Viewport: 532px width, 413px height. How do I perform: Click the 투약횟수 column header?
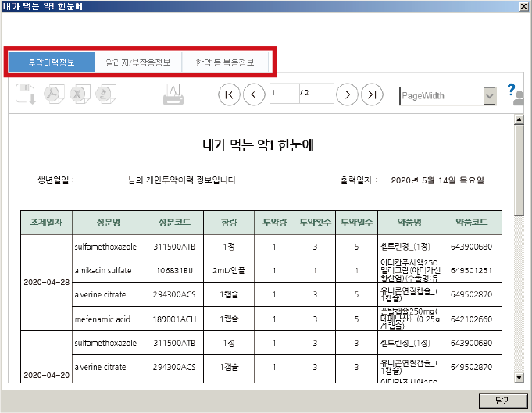(315, 223)
